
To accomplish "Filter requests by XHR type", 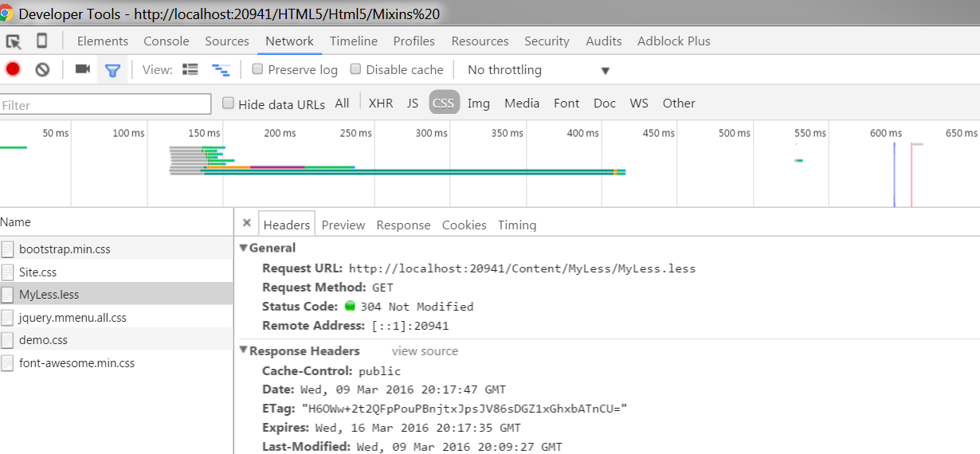I will pyautogui.click(x=380, y=103).
